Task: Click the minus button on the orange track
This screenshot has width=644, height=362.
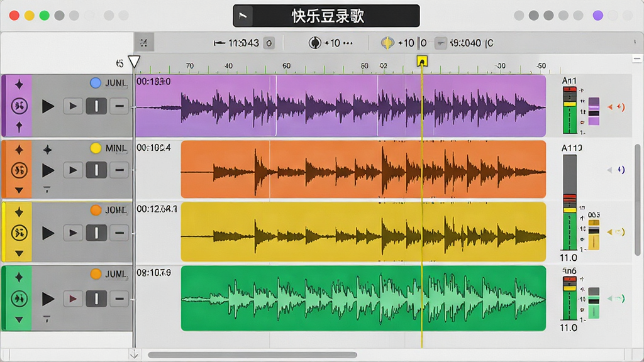Action: (119, 170)
